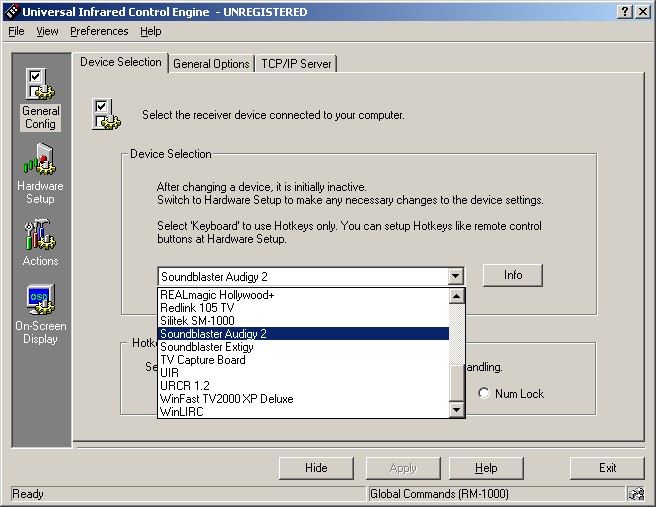Switch to the General Options tab
The width and height of the screenshot is (656, 507).
click(x=211, y=64)
